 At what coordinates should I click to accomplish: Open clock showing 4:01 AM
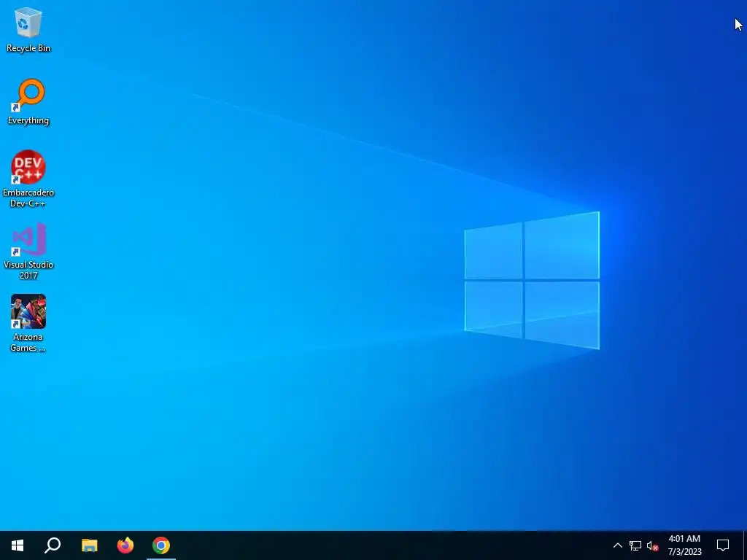click(x=684, y=545)
